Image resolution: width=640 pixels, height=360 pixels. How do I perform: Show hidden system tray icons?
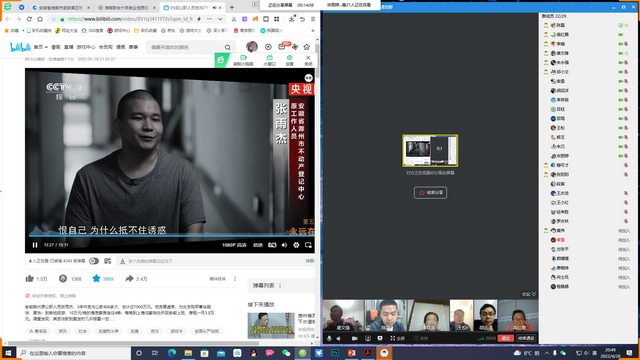(547, 353)
